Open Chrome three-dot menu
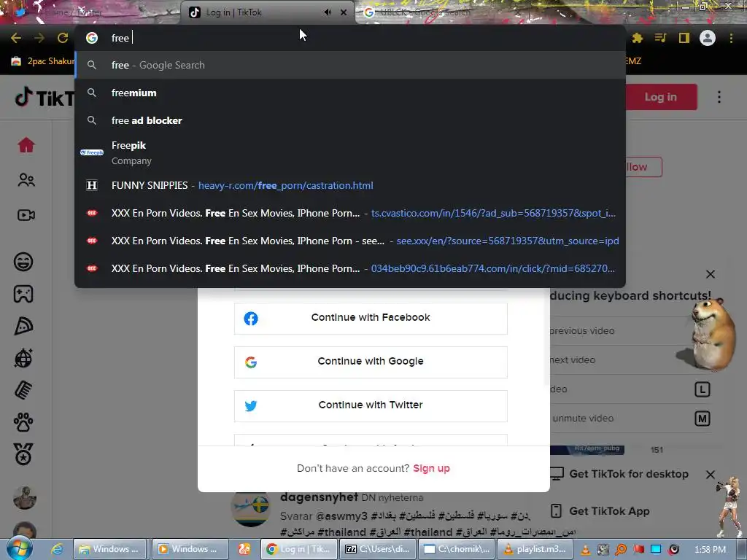Screen dimensions: 747x560 pos(731,38)
